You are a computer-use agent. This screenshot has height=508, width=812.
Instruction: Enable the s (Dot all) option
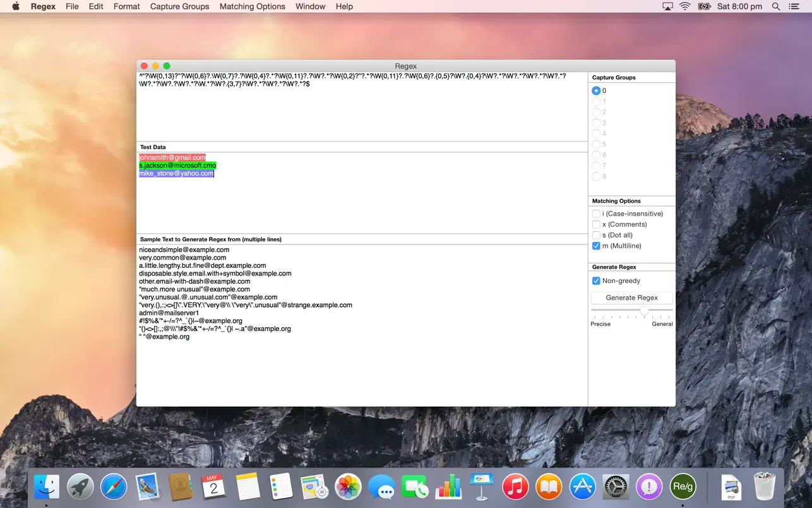pyautogui.click(x=596, y=235)
